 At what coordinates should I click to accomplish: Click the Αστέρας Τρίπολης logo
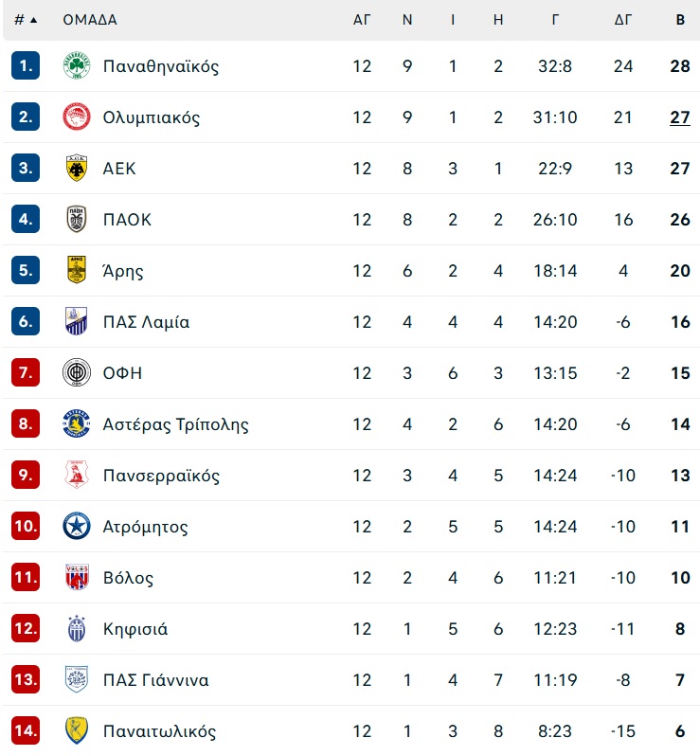[x=77, y=423]
